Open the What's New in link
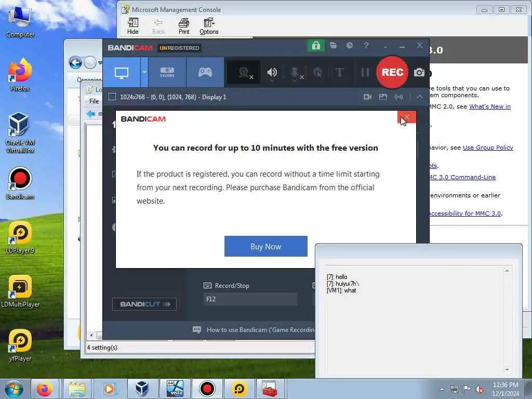532x399 pixels. (489, 107)
